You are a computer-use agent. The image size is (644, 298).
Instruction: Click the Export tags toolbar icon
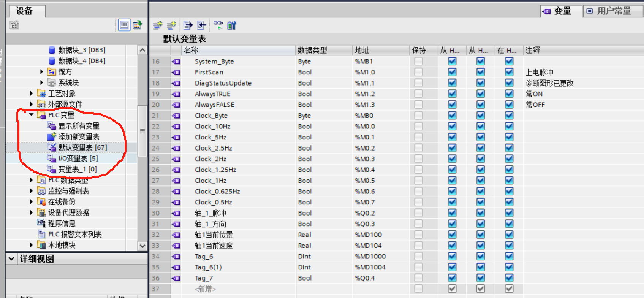click(x=188, y=25)
